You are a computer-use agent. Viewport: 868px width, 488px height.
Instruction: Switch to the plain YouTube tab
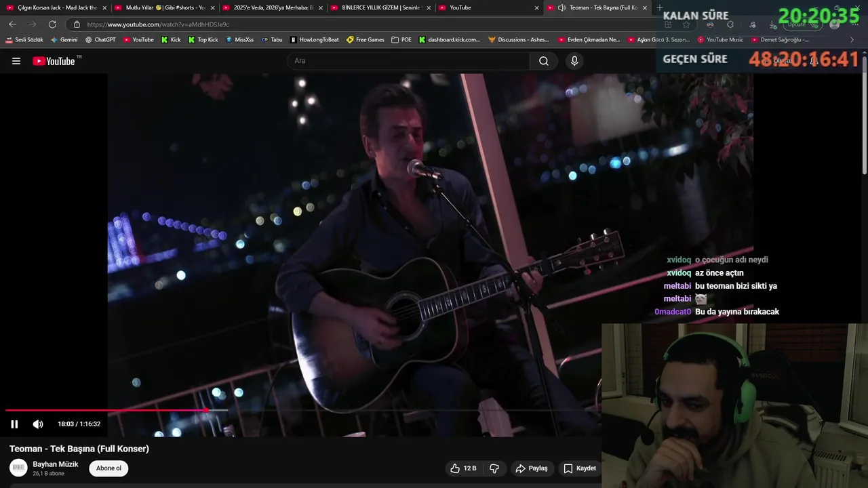point(488,7)
